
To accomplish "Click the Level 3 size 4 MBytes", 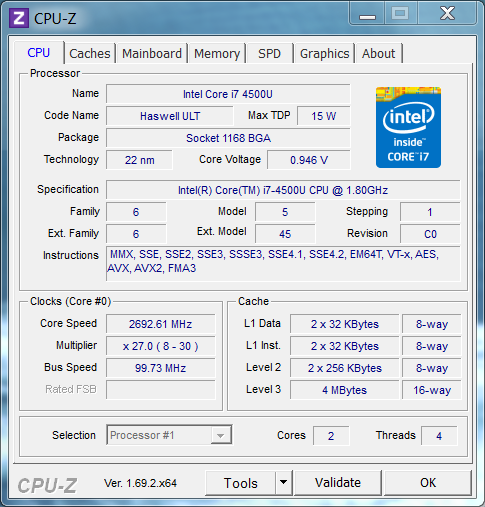I will 345,390.
